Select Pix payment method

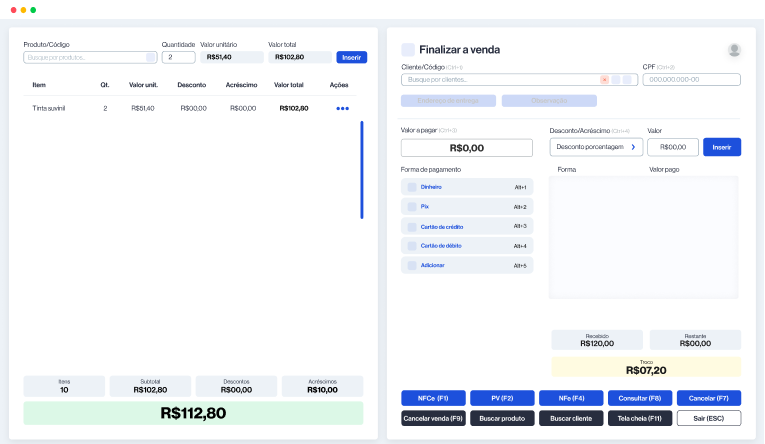(x=467, y=206)
